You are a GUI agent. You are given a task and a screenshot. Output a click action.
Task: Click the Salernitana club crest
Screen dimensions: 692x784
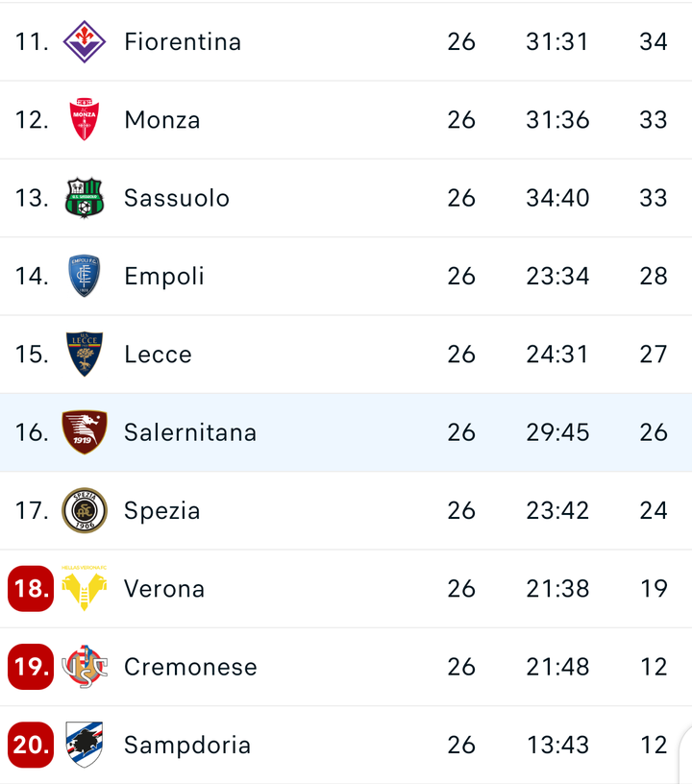pos(84,432)
